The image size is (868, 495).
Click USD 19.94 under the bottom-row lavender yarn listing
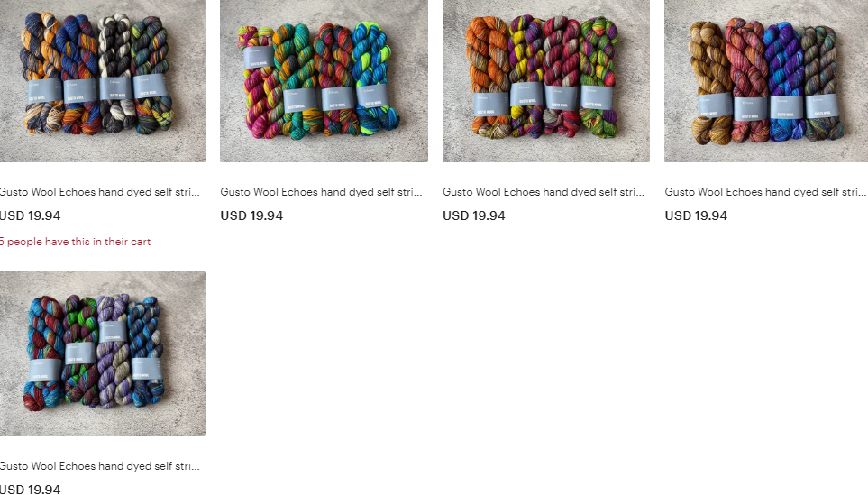30,490
